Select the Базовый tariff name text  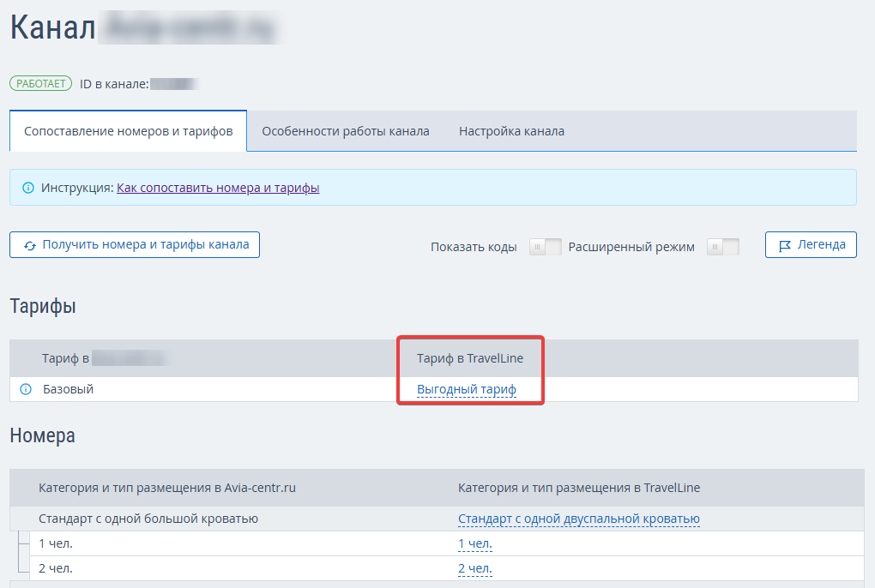(68, 389)
